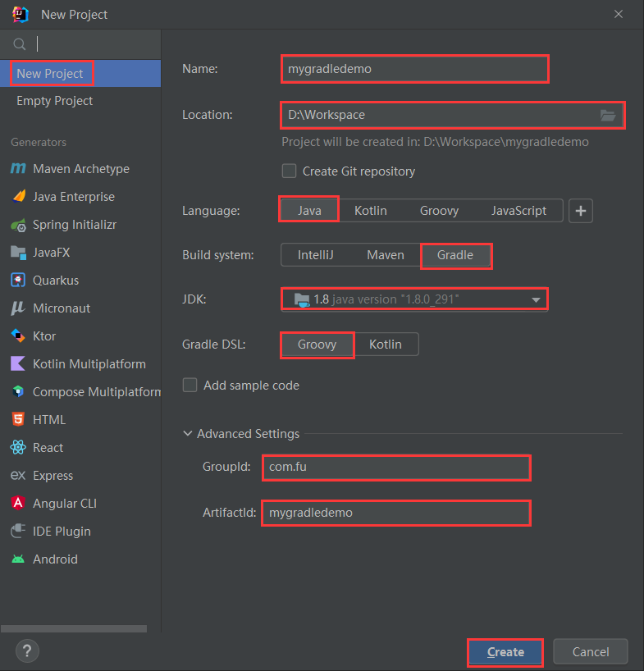This screenshot has width=644, height=671.
Task: Collapse the Advanced Settings section
Action: [187, 433]
